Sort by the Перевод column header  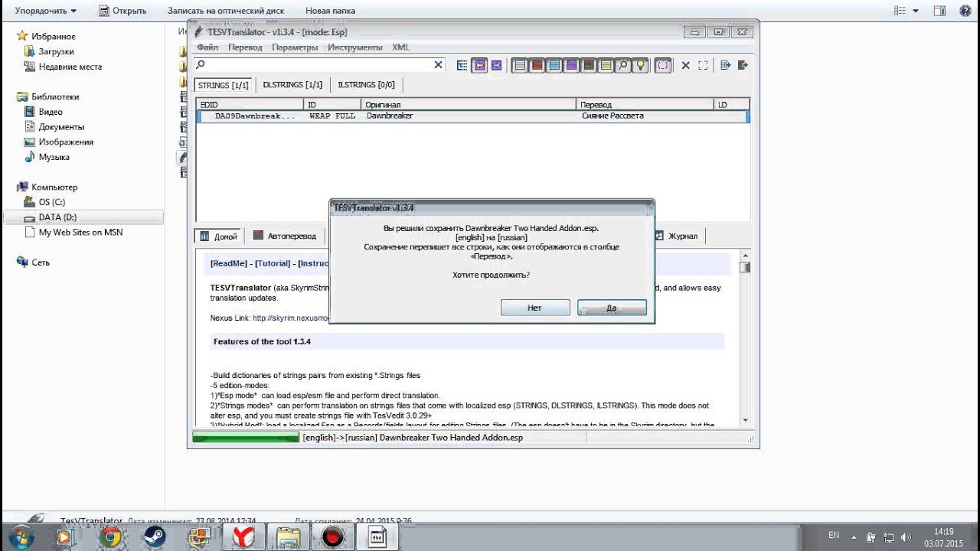click(645, 104)
